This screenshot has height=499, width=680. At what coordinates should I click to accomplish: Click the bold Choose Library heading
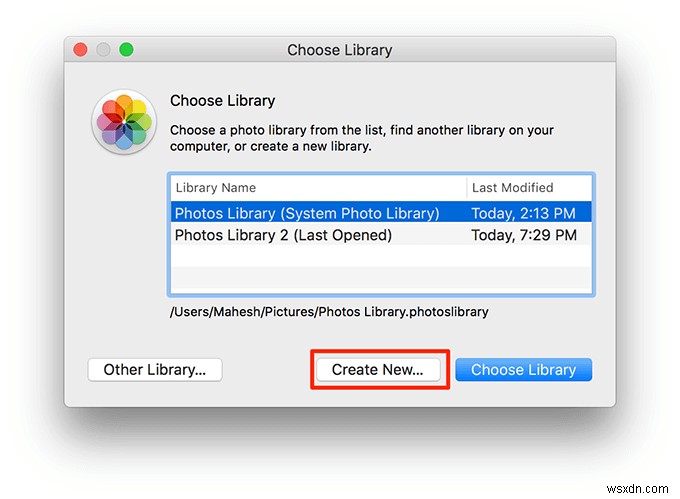coord(222,101)
